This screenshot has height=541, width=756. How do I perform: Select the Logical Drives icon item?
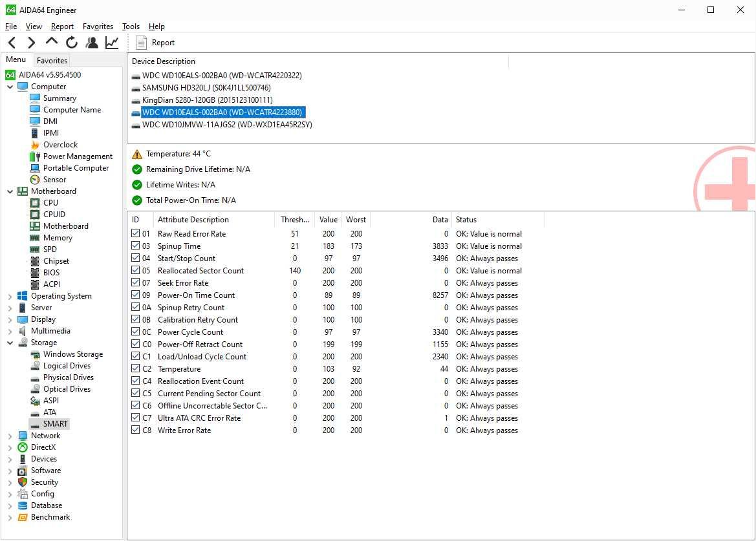click(35, 366)
